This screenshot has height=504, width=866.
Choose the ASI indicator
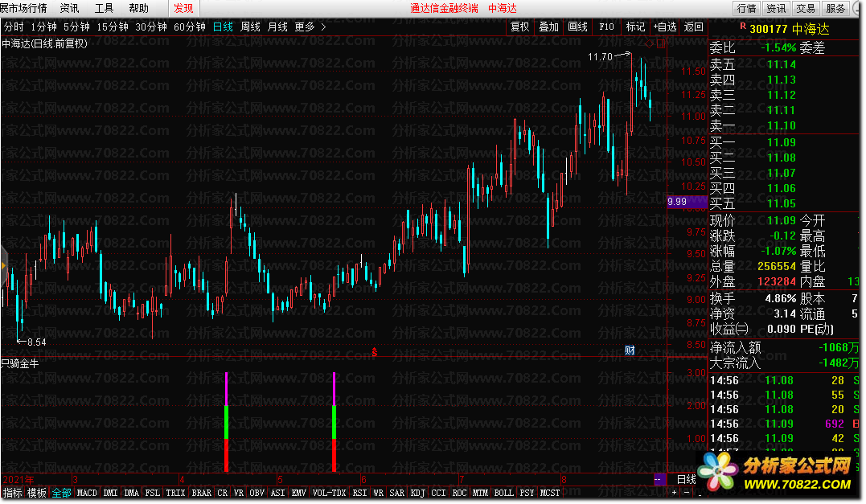click(277, 493)
